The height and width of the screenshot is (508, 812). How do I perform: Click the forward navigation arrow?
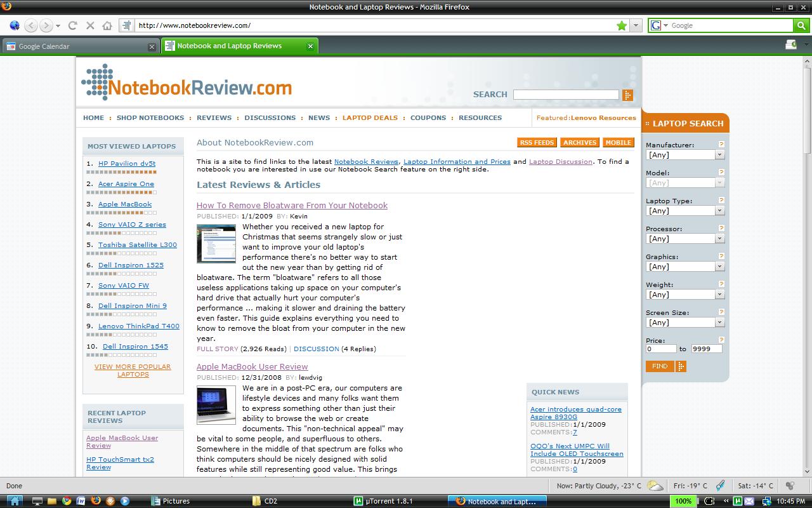[46, 25]
